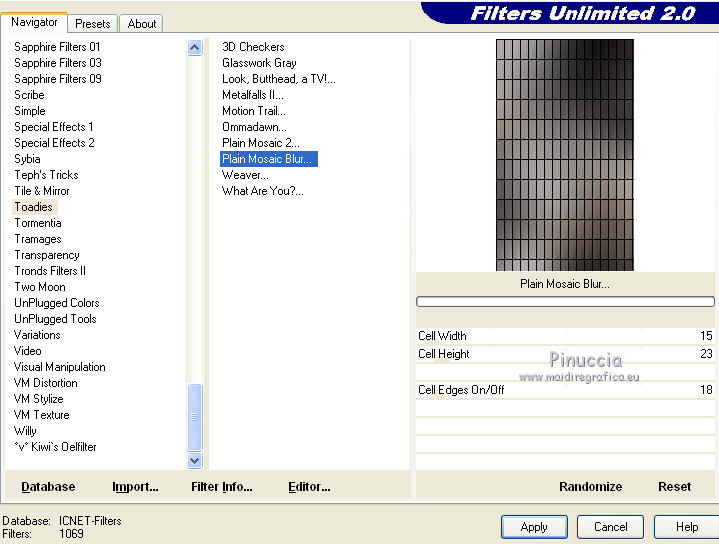Click the Apply button
719x544 pixels.
click(x=534, y=527)
